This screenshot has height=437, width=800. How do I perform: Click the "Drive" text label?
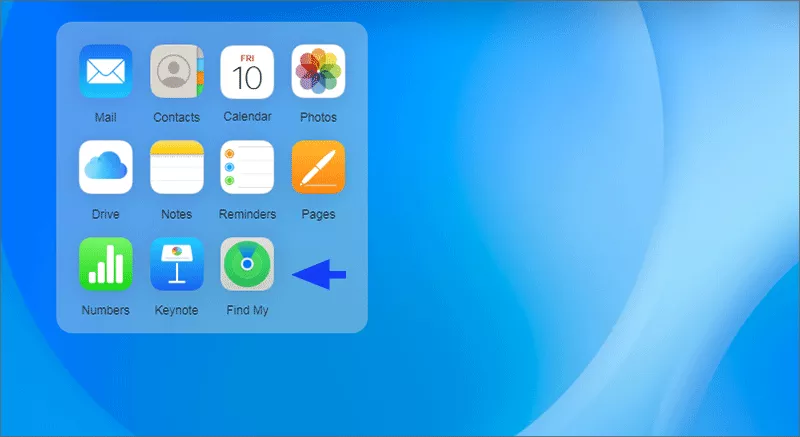point(106,214)
